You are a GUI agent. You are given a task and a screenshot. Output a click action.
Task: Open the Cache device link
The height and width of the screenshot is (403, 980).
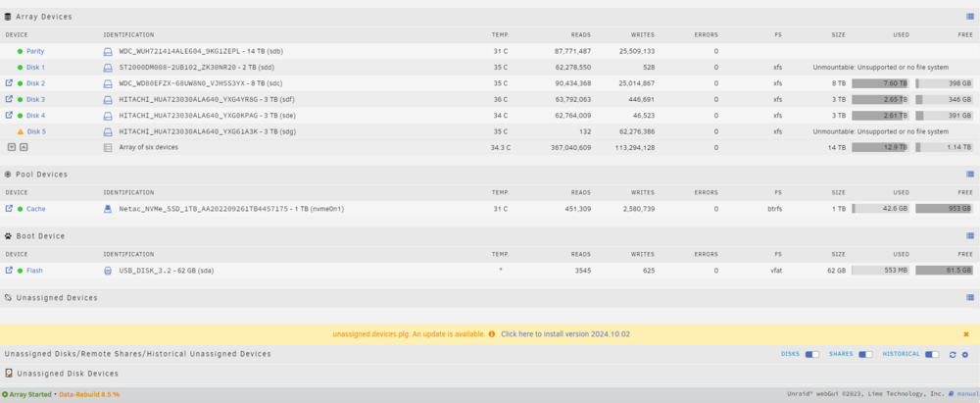[35, 209]
